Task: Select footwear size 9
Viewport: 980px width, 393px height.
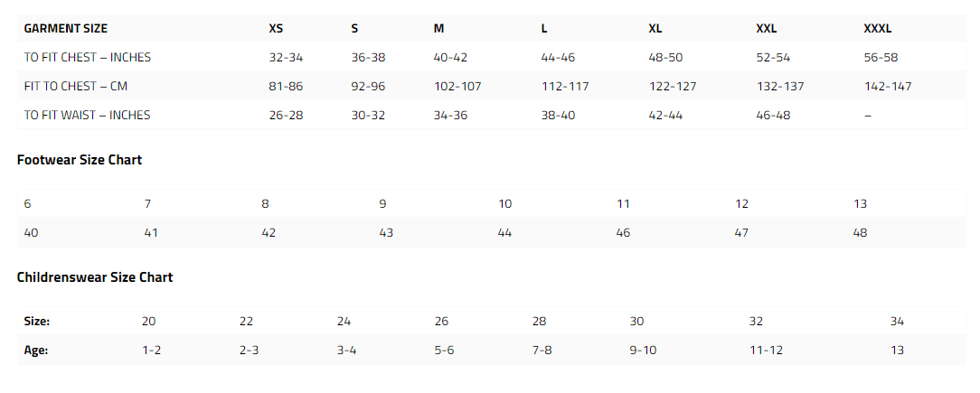Action: click(382, 203)
